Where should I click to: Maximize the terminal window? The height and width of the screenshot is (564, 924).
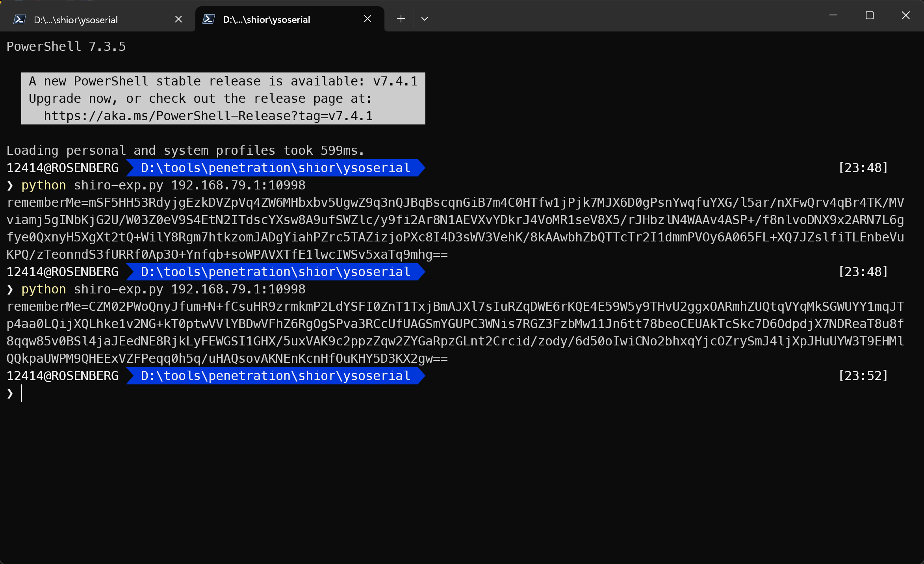[869, 16]
